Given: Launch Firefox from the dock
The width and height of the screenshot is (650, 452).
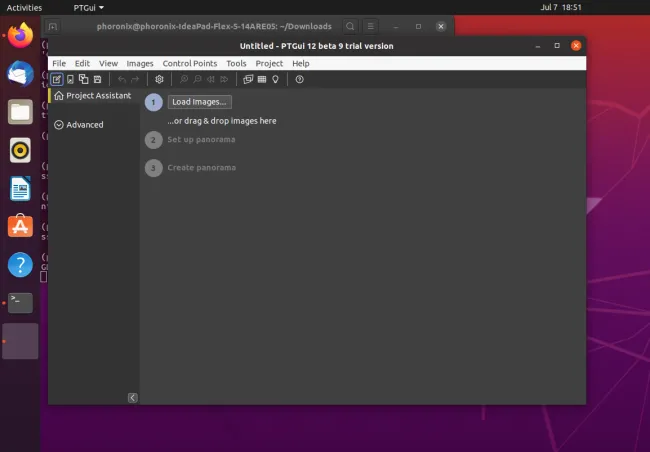Looking at the screenshot, I should (20, 36).
